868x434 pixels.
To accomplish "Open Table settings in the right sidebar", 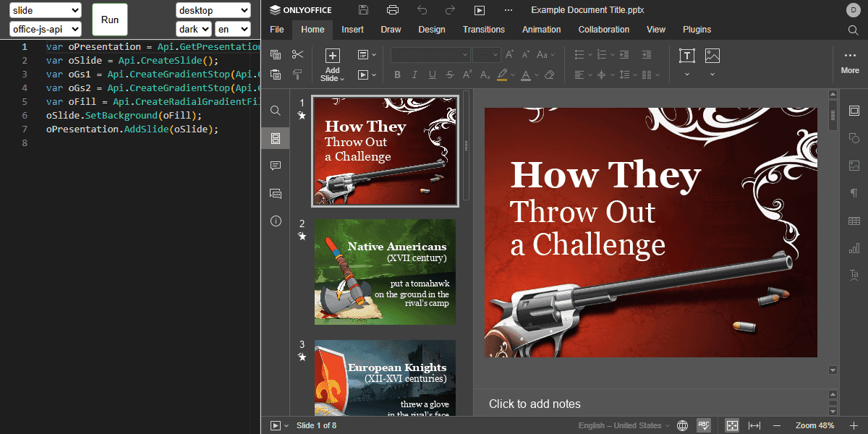I will click(854, 221).
